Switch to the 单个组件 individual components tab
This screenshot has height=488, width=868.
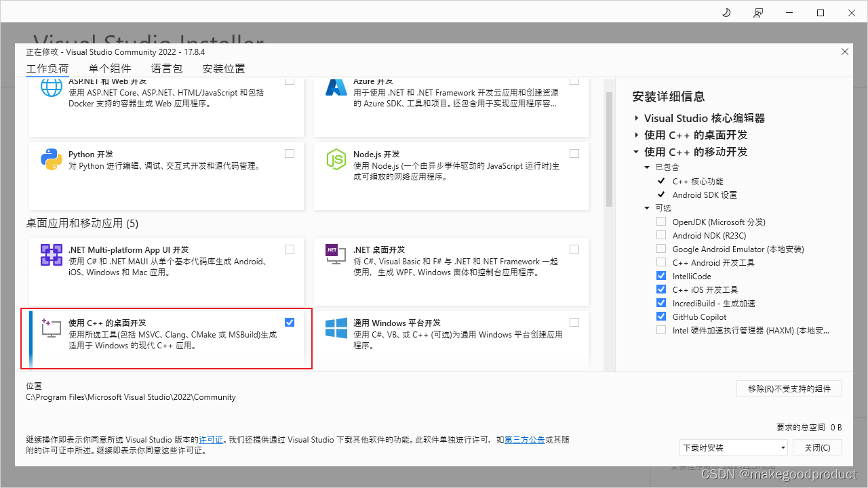tap(110, 68)
